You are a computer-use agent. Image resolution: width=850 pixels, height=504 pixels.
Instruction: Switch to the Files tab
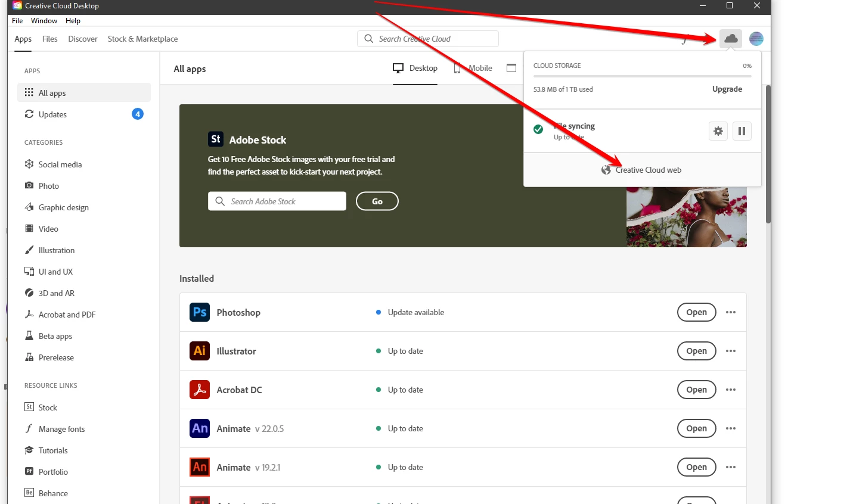pos(50,39)
